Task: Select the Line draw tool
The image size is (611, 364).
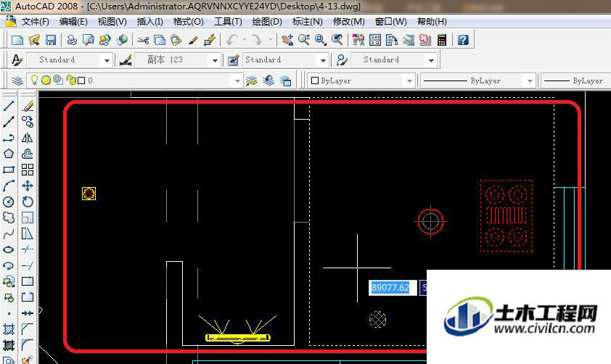Action: coord(9,105)
